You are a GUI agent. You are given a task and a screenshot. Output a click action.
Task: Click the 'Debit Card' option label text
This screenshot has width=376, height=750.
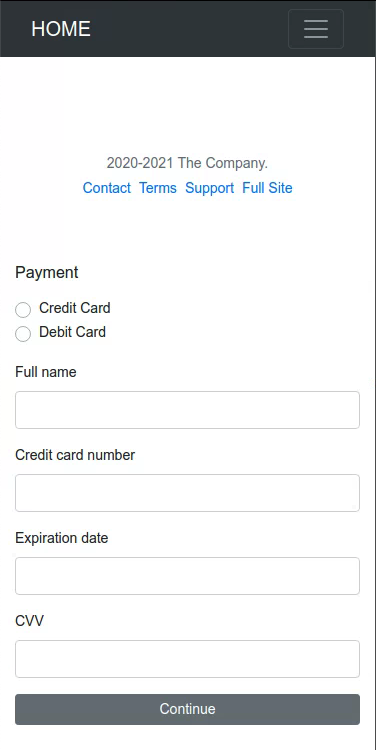click(x=72, y=332)
